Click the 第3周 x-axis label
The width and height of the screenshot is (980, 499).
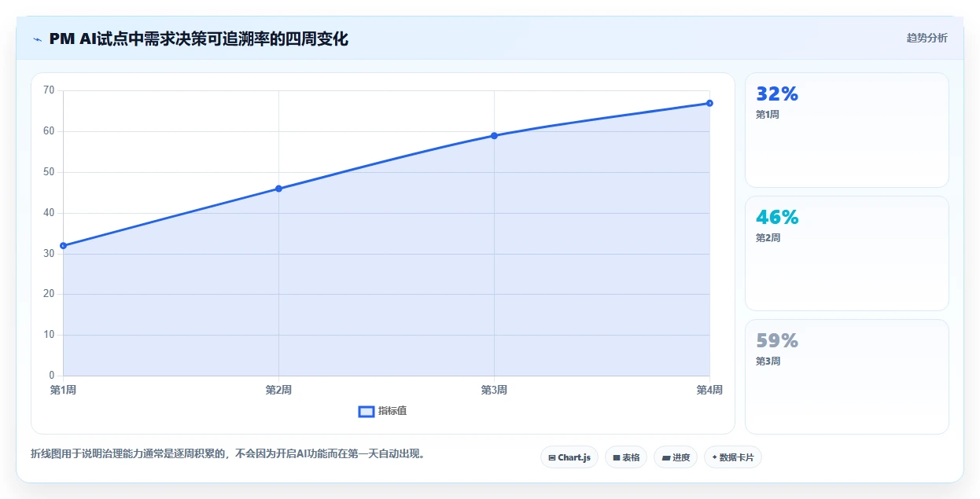coord(494,390)
